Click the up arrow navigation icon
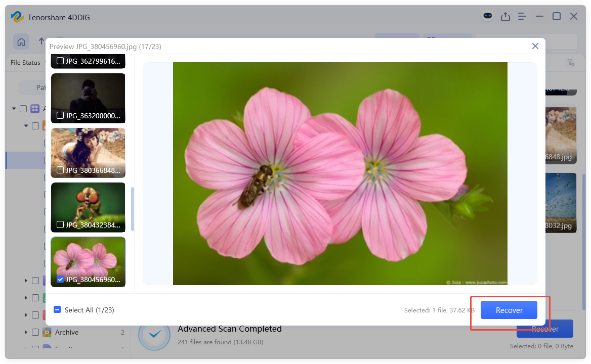The height and width of the screenshot is (364, 591). pos(41,41)
